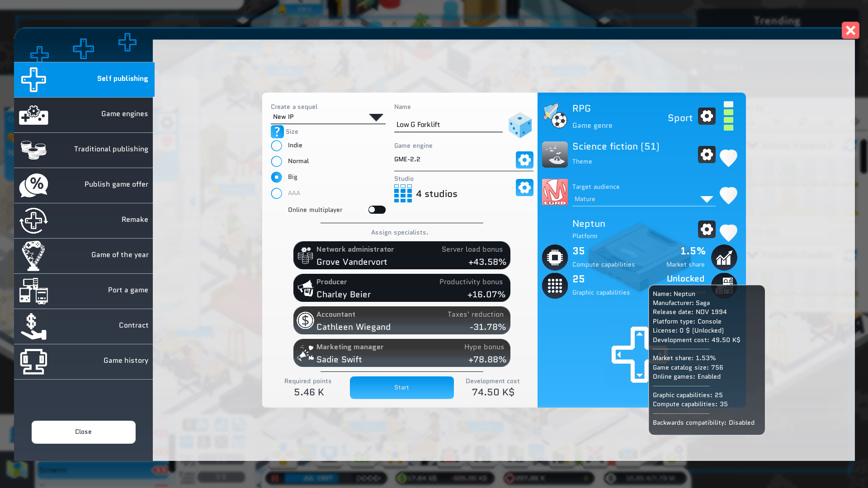Click the Self publishing panel icon

[33, 79]
